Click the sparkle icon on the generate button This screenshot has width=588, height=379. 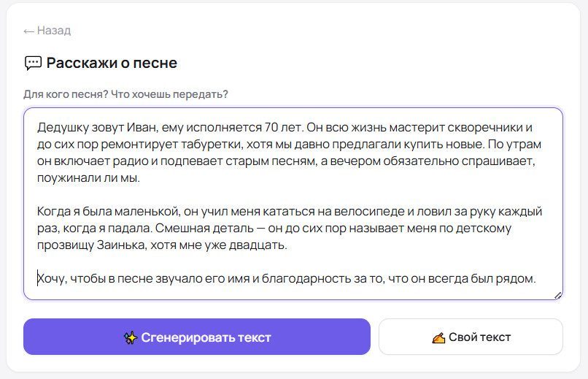131,337
